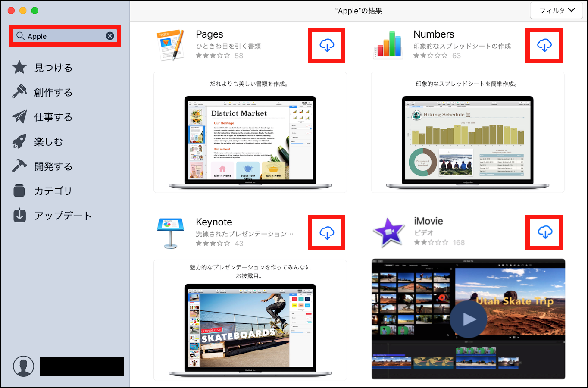588x388 pixels.
Task: Open the account profile avatar
Action: 23,366
